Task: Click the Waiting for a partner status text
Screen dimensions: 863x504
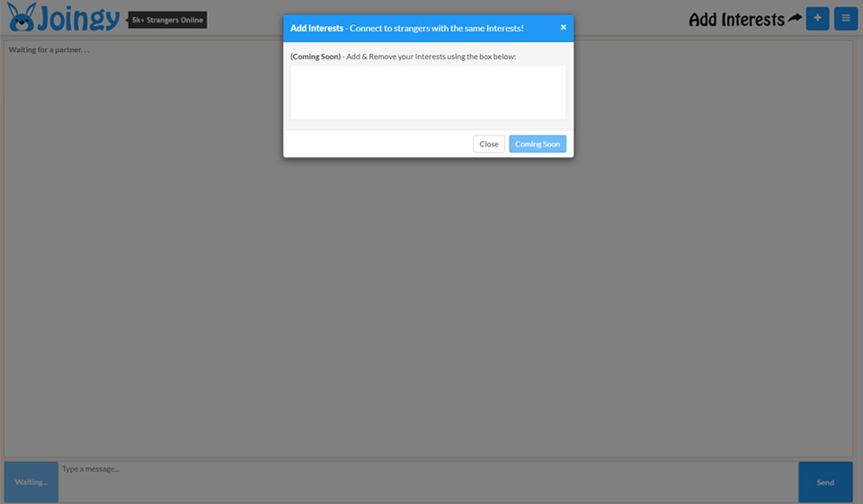Action: tap(49, 49)
